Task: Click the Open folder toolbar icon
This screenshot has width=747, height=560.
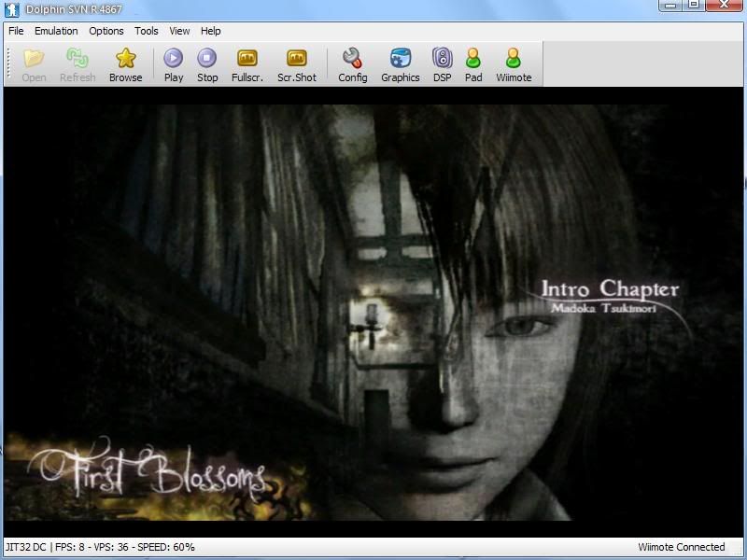Action: pyautogui.click(x=34, y=58)
